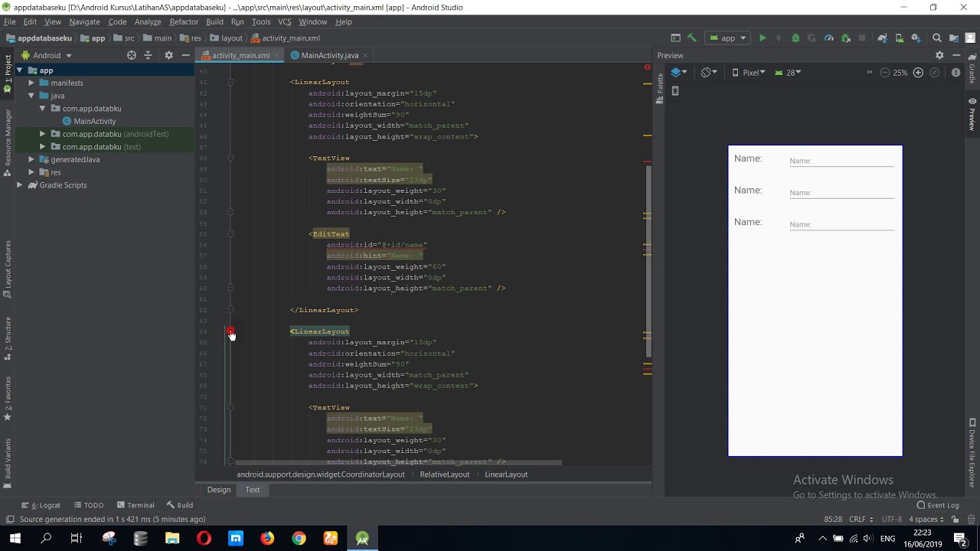This screenshot has height=551, width=980.
Task: Open the preview orientation dropdown
Action: click(709, 73)
